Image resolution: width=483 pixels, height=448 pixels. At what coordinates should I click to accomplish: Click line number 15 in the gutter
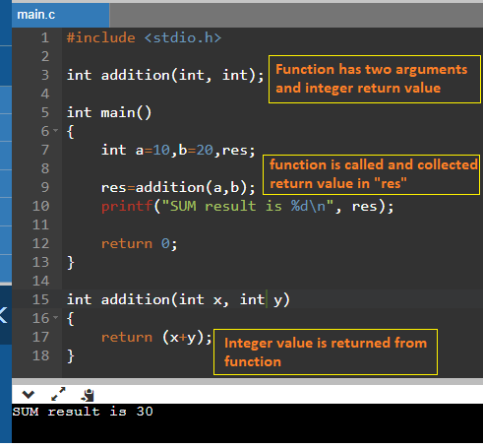(x=41, y=299)
